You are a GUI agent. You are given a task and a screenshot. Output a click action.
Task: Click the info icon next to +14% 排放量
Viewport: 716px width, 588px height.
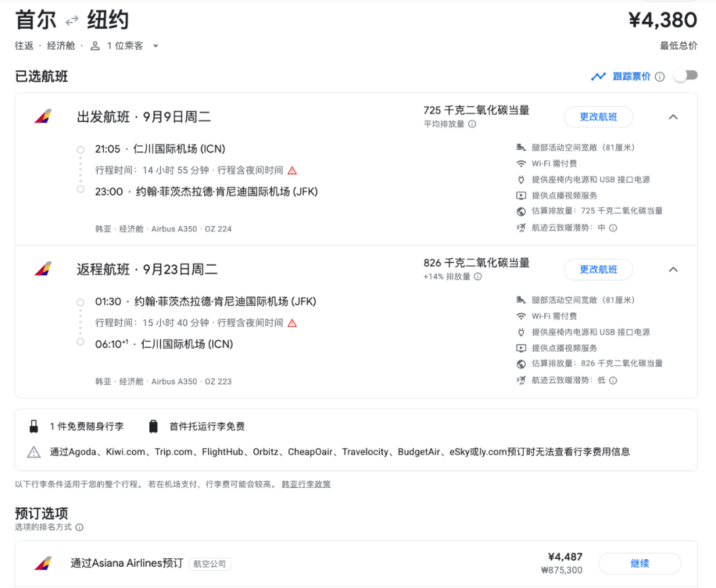click(x=478, y=276)
